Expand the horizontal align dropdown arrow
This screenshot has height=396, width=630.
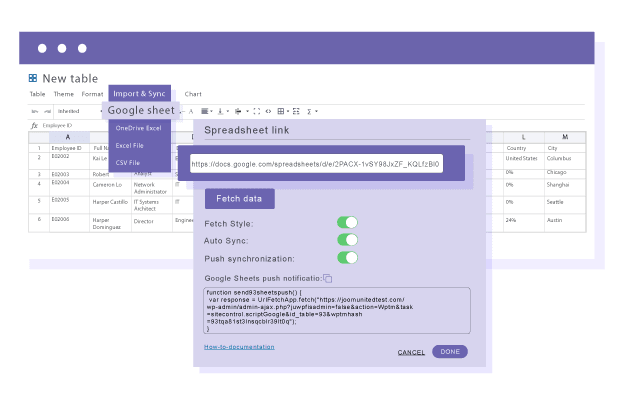(x=211, y=111)
